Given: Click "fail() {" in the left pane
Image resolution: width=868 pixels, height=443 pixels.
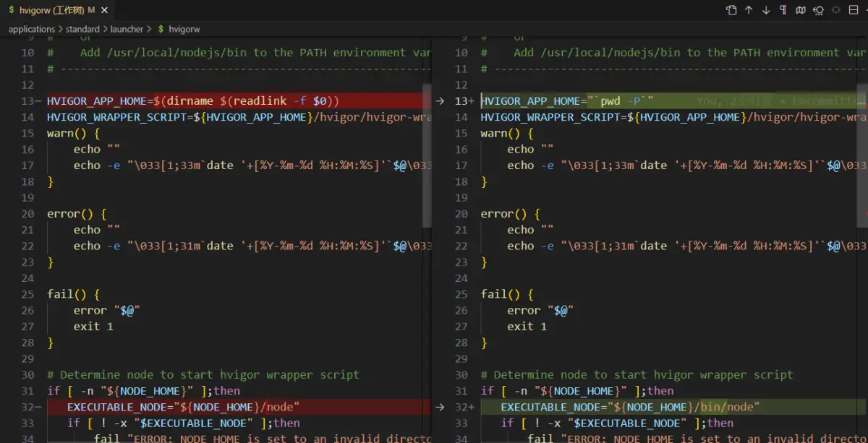Looking at the screenshot, I should coord(73,294).
